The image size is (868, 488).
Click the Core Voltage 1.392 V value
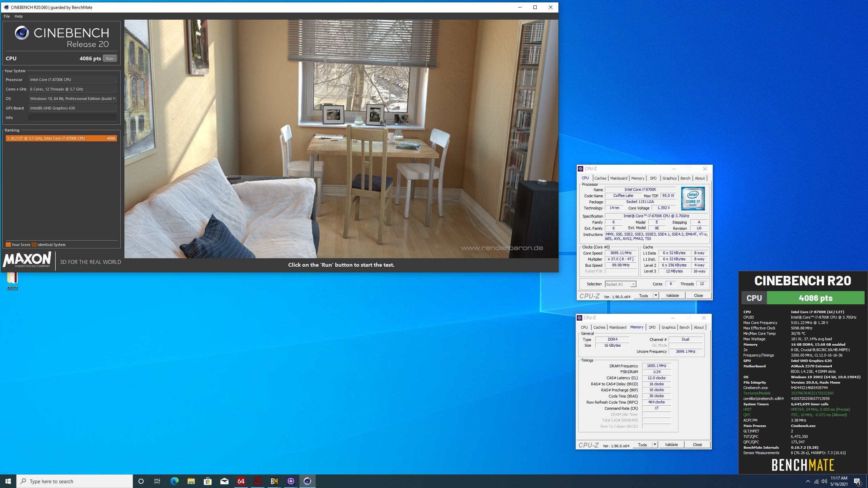click(x=663, y=208)
